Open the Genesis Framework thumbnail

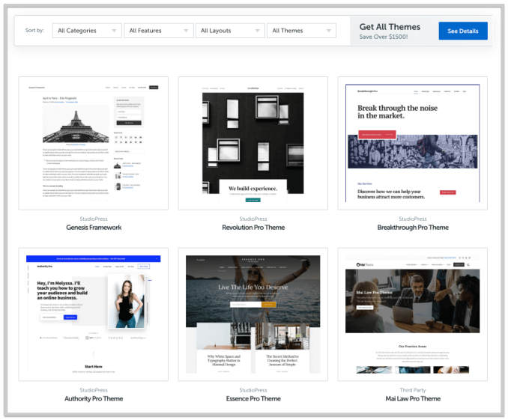click(94, 143)
